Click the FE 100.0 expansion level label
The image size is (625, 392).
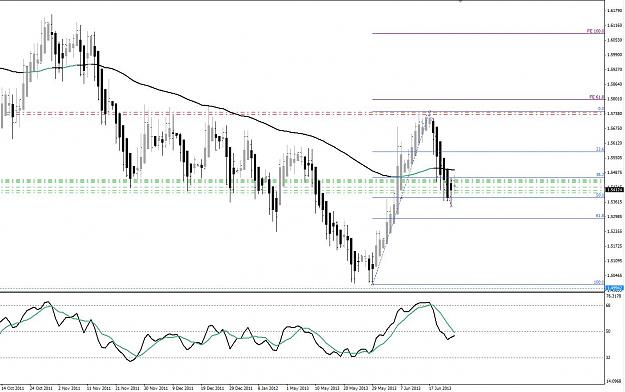pyautogui.click(x=595, y=31)
